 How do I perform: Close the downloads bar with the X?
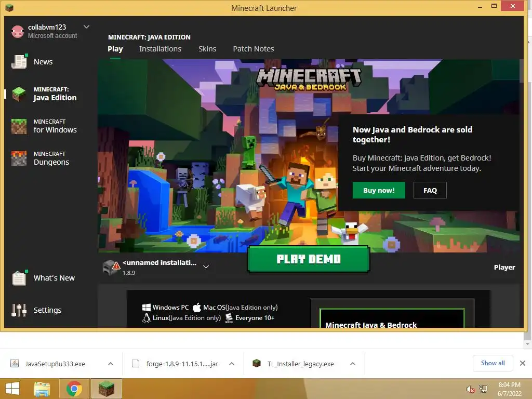[x=523, y=363]
